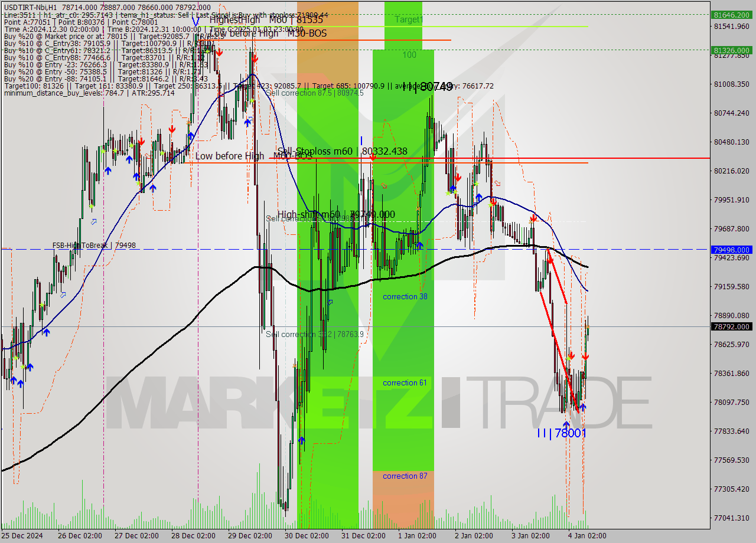Click the 'FSB-HighToBreak | 79498' label
This screenshot has height=543, width=756.
[94, 246]
